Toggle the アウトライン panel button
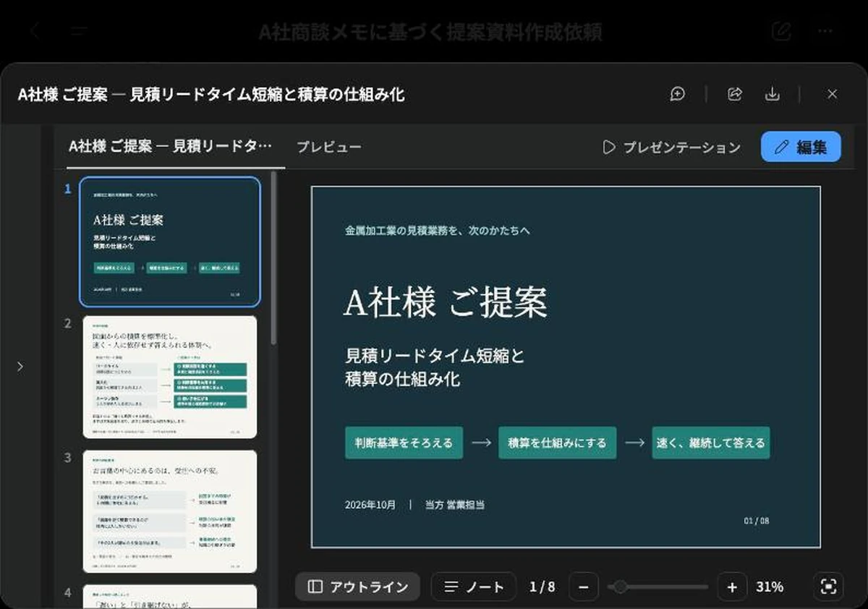The image size is (868, 609). point(357,587)
